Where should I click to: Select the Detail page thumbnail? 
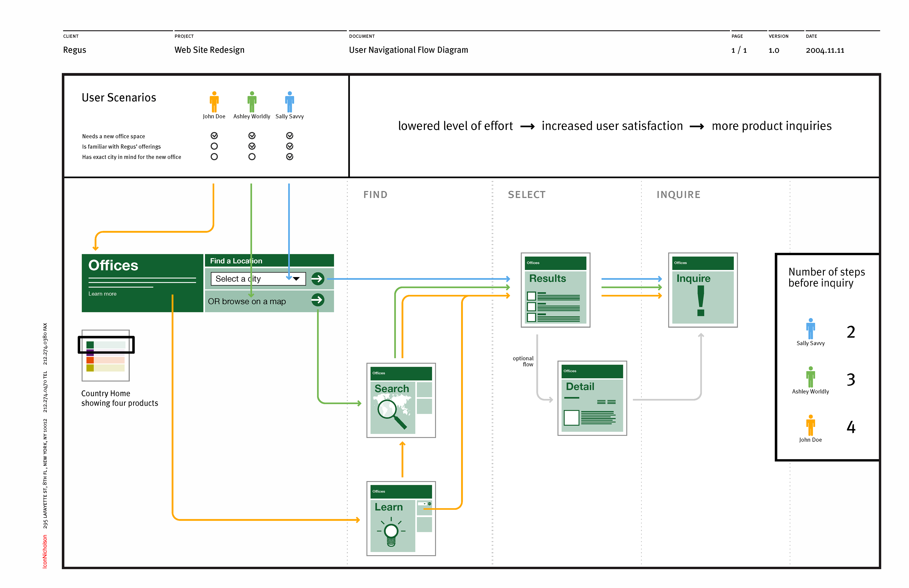(x=592, y=398)
